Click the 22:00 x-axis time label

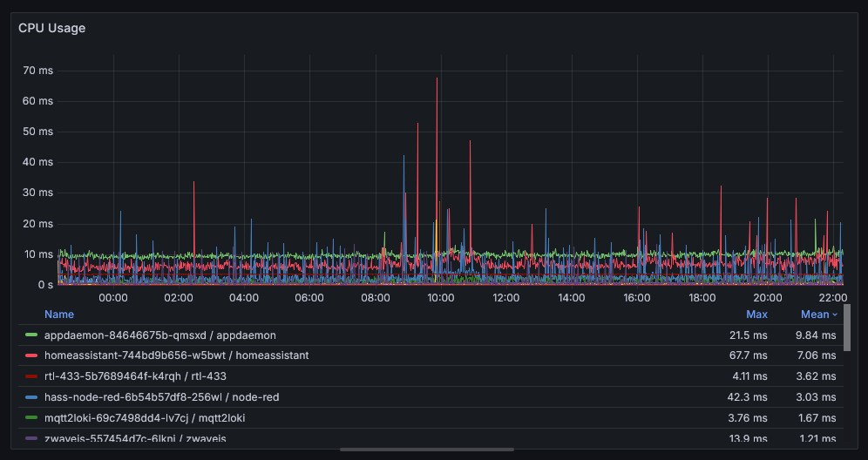pyautogui.click(x=833, y=298)
